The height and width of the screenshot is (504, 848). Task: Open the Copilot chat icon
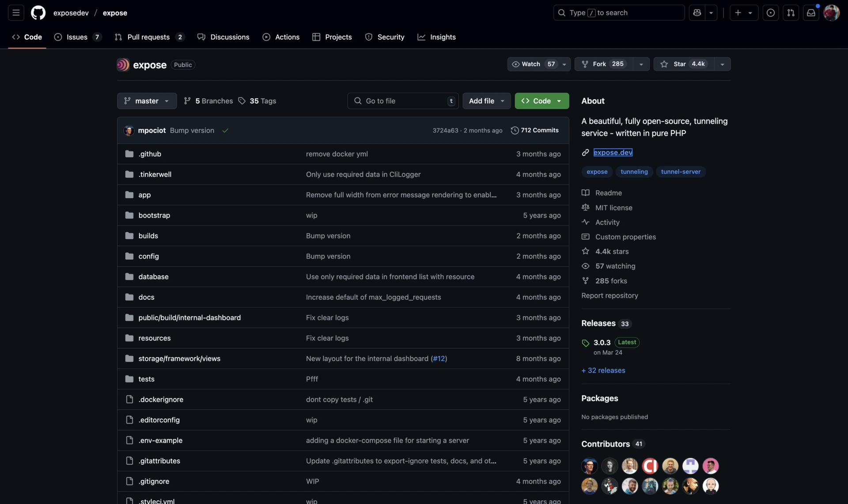(697, 13)
